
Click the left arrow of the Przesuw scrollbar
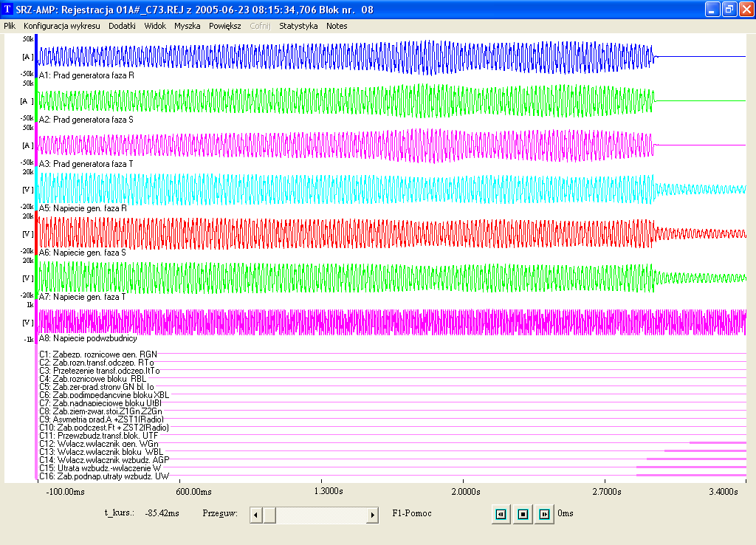point(255,515)
